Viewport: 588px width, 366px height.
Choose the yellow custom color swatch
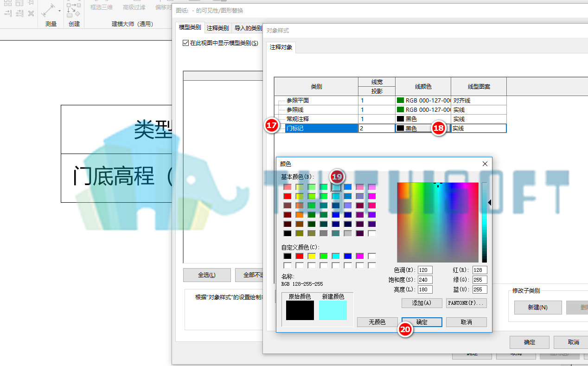(x=312, y=256)
